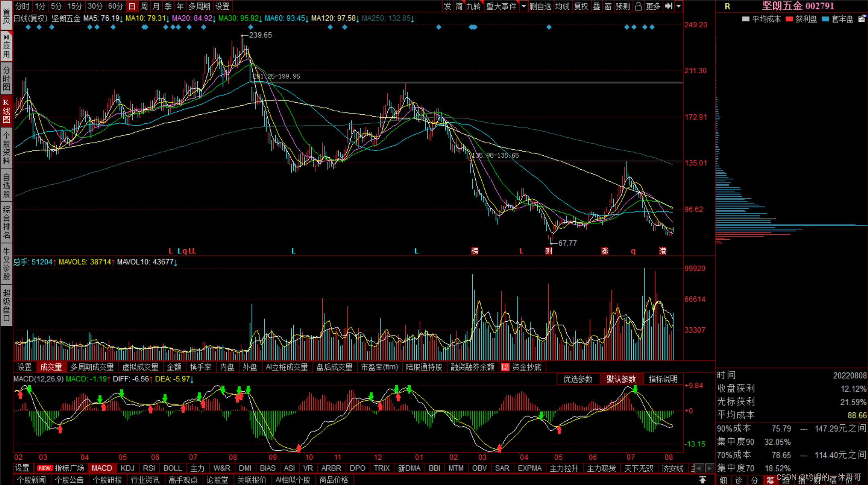Screen dimensions: 868x485
Task: Expand the 更多 toolbar menu
Action: 653,6
